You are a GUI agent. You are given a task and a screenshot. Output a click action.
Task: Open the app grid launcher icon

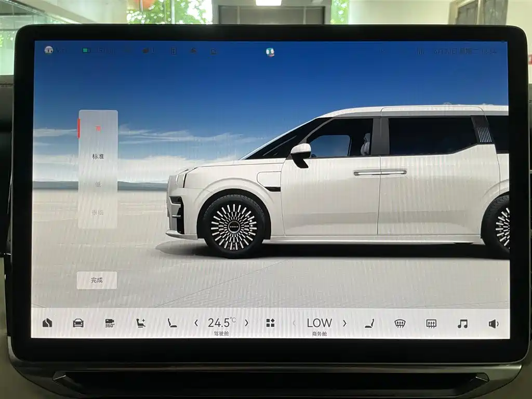270,323
